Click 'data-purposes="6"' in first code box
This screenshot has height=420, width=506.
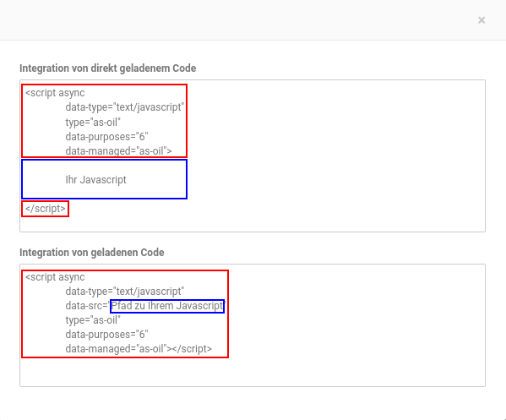click(106, 137)
